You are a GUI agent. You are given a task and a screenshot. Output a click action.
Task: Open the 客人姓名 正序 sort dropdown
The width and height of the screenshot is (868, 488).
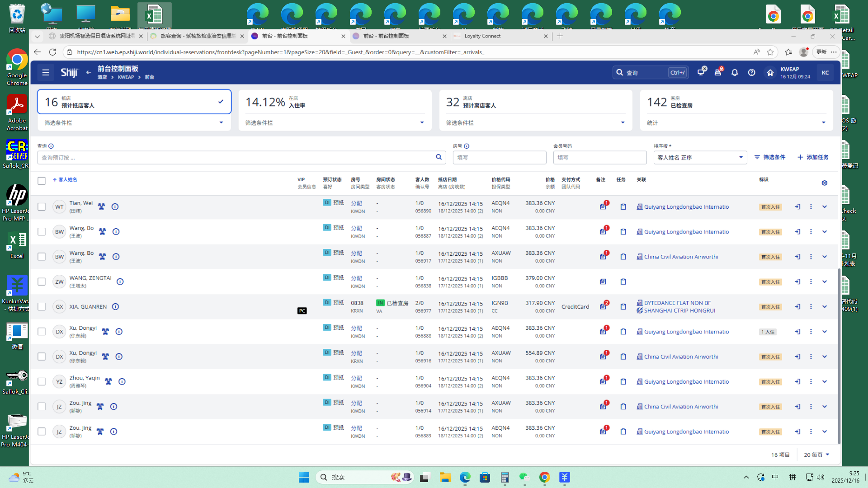[x=700, y=157]
